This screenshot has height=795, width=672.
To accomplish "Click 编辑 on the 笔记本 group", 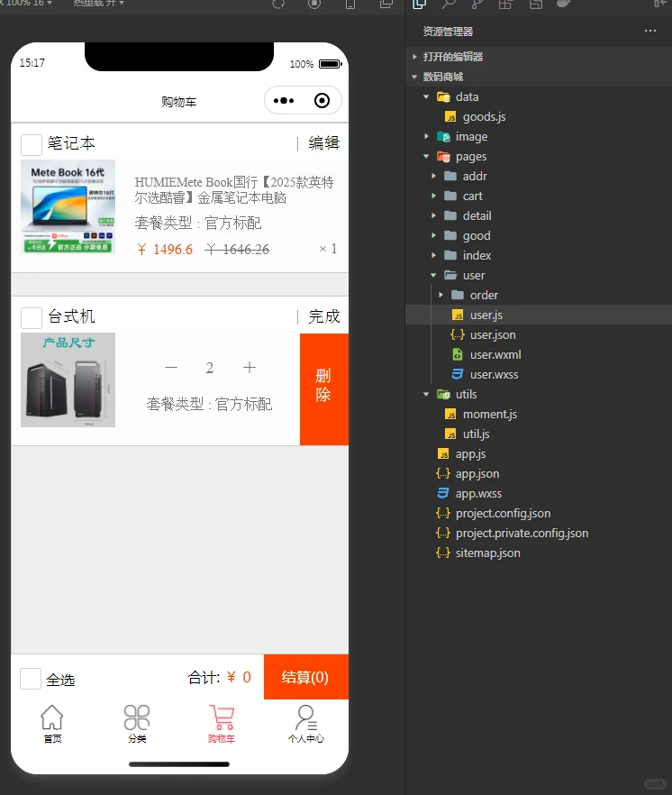I will click(x=324, y=143).
